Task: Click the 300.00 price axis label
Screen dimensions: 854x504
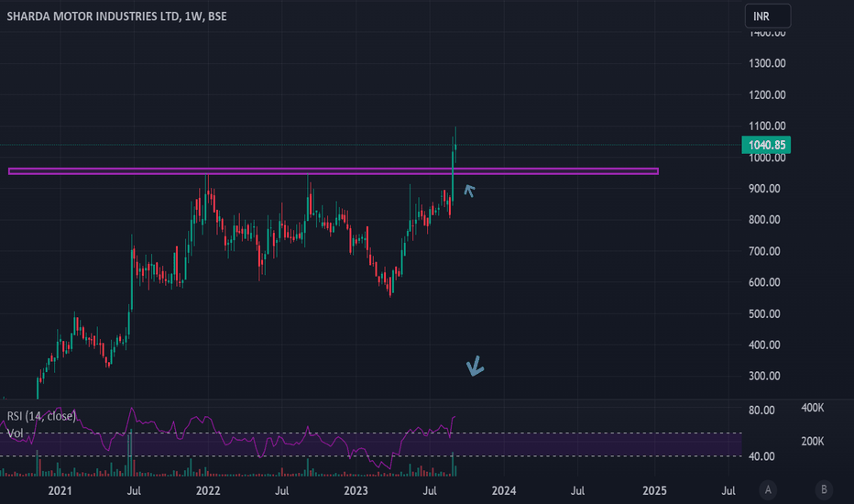Action: click(764, 376)
